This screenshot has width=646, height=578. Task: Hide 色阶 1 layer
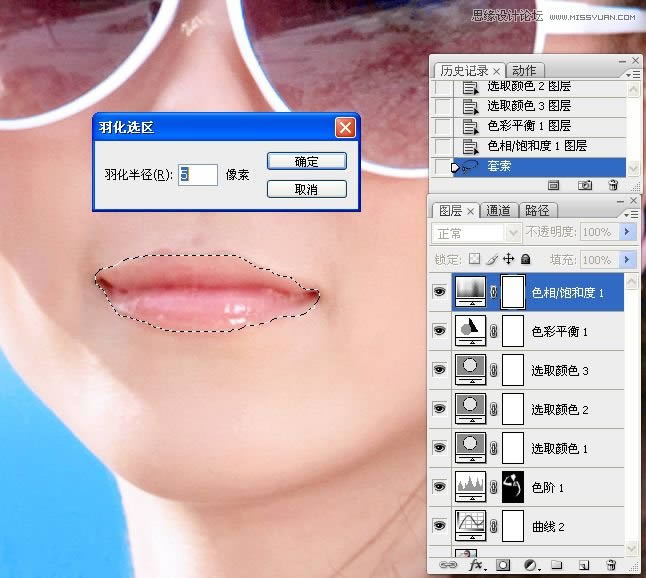(x=440, y=486)
